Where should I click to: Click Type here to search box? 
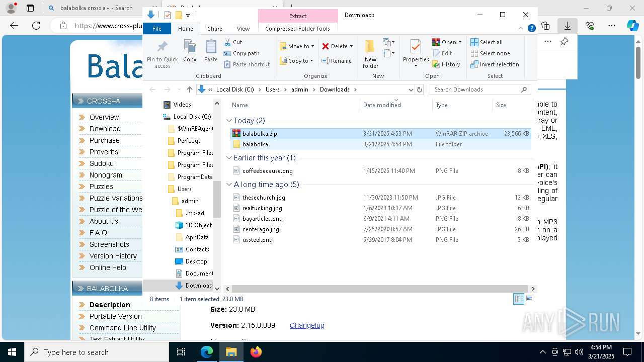point(97,352)
